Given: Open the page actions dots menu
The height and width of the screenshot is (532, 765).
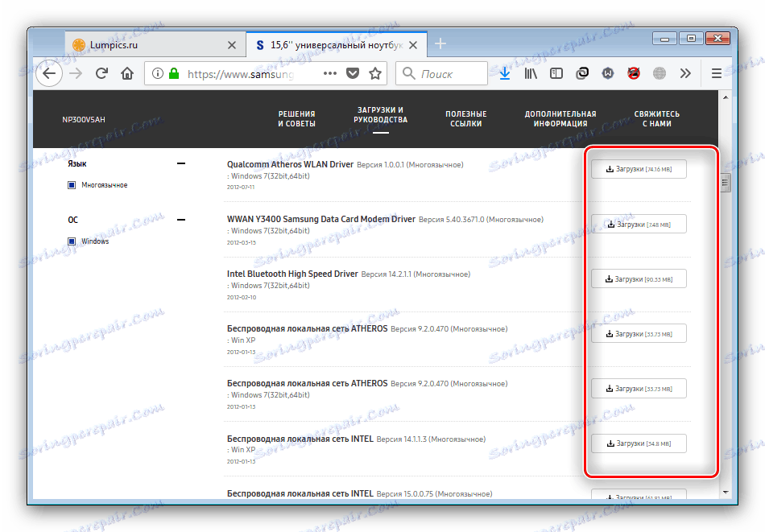Looking at the screenshot, I should click(329, 72).
